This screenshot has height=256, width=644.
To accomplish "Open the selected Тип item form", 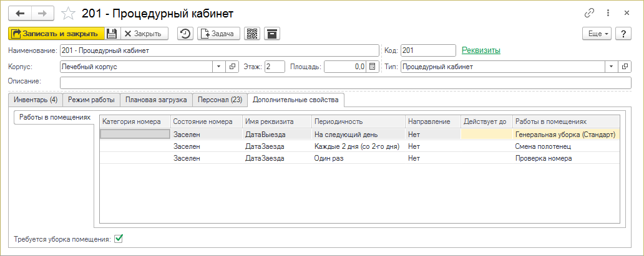I will [625, 67].
